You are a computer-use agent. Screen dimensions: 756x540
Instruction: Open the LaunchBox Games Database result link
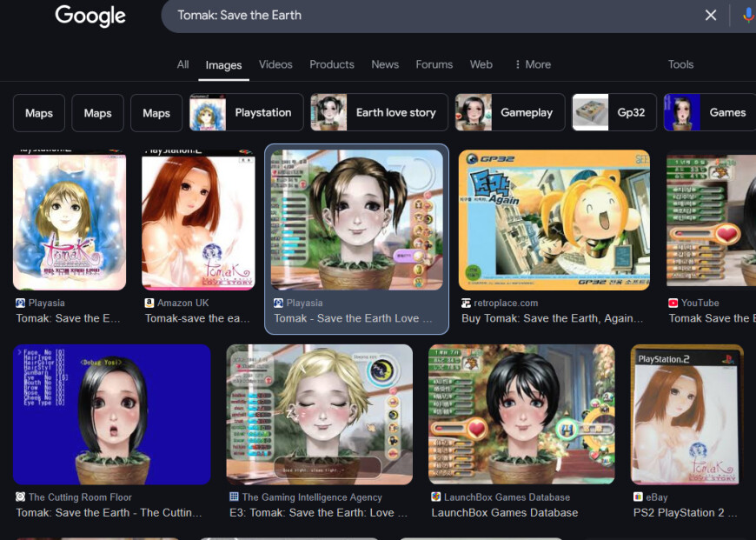coord(504,512)
